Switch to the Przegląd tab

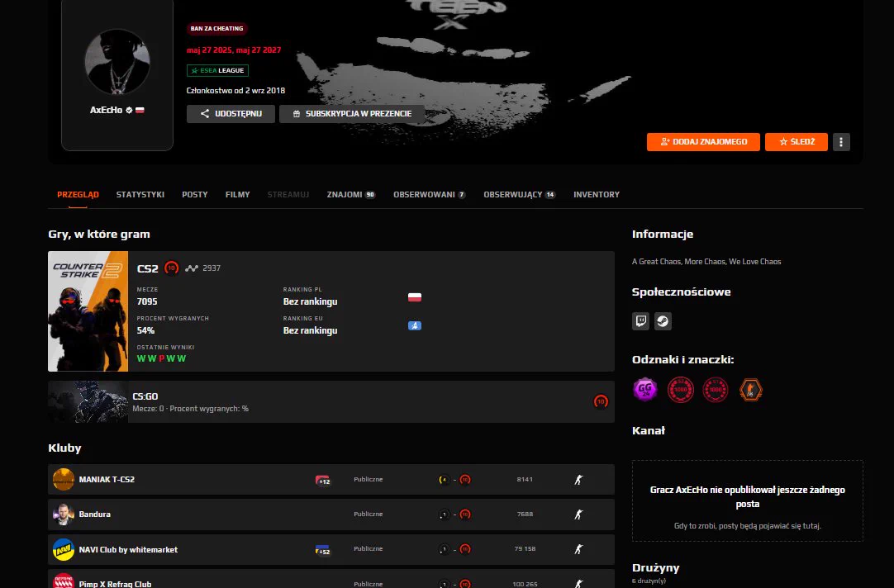coord(78,194)
